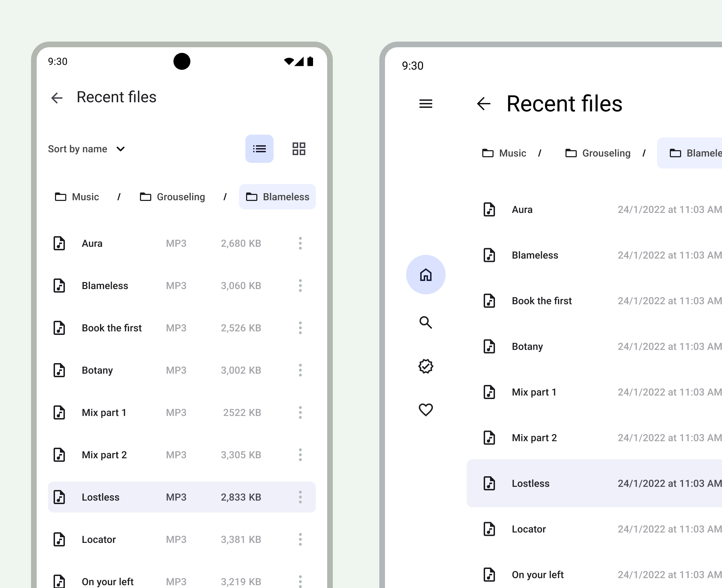Click the Music folder breadcrumb
The width and height of the screenshot is (722, 588).
(77, 197)
